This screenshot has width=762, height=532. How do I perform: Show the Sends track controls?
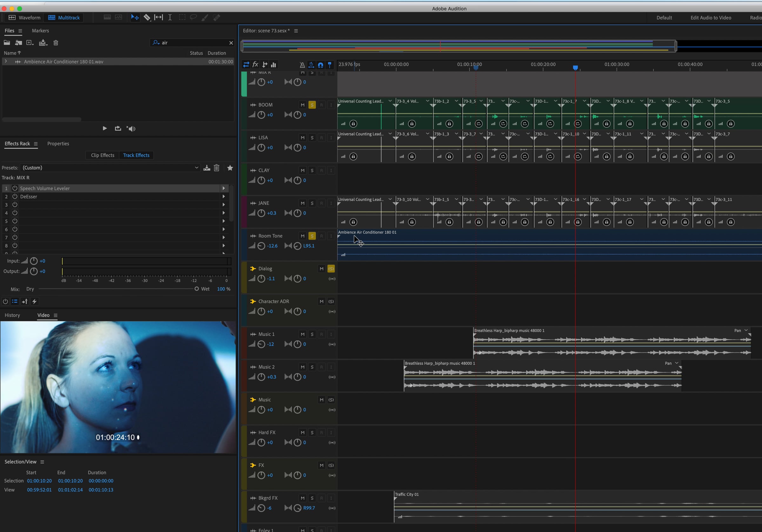tap(264, 65)
